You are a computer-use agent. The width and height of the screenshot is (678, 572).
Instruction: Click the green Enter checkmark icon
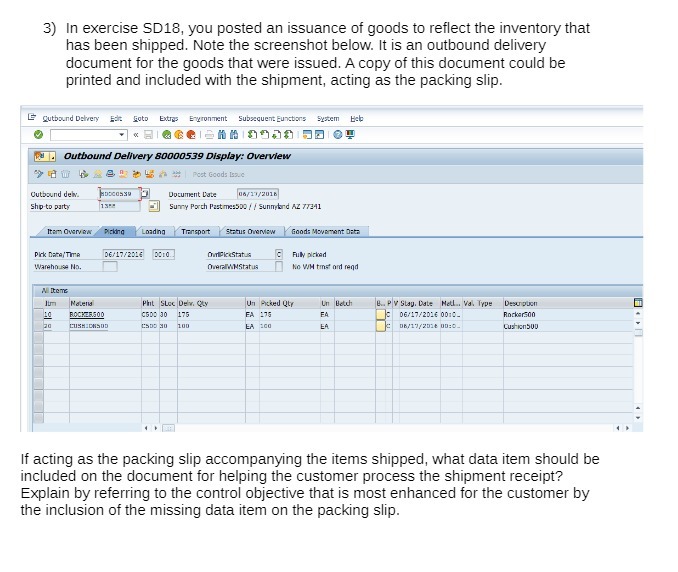[x=38, y=134]
